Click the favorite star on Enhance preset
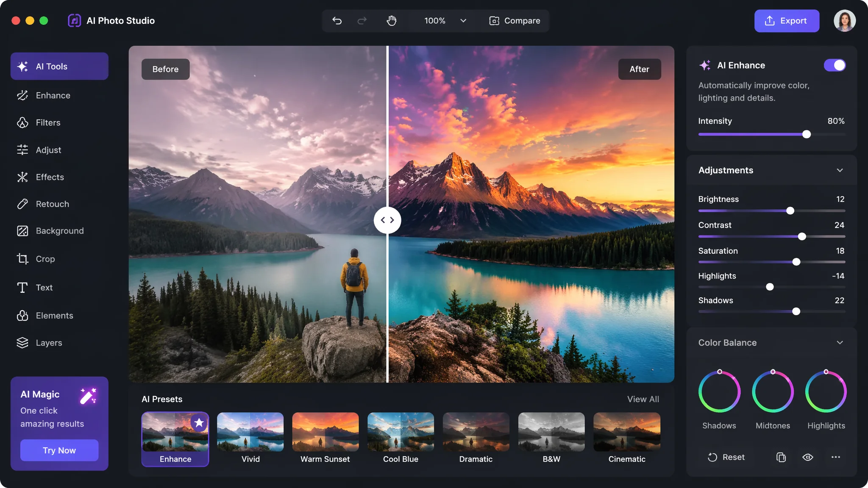868x488 pixels. click(199, 423)
